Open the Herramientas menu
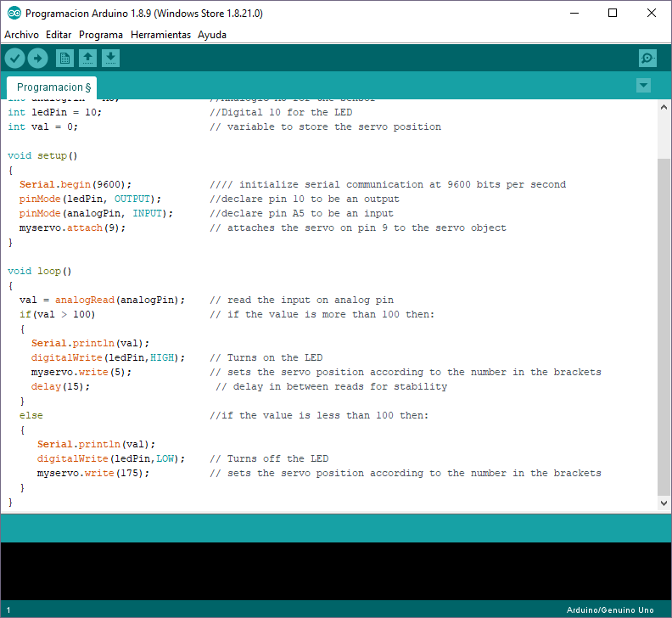 160,35
